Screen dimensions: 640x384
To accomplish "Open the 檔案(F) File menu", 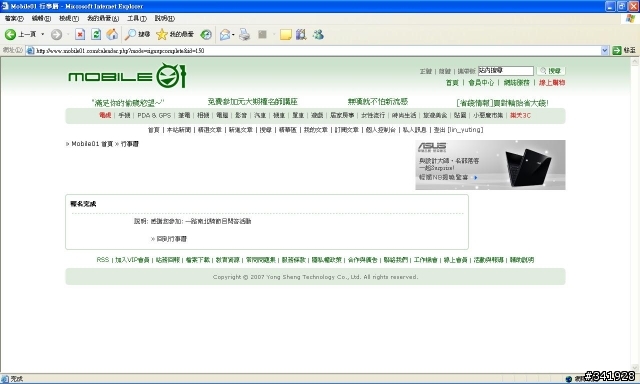I will 14,18.
